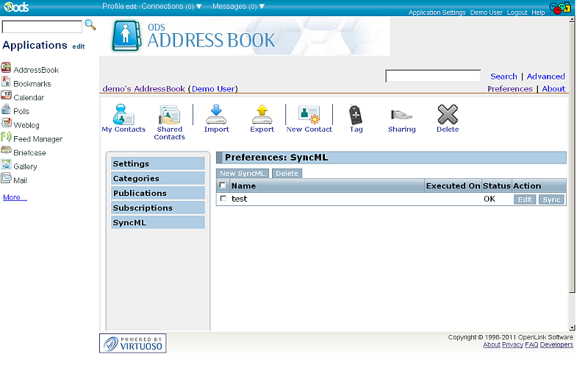Viewport: 588px width, 368px height.
Task: Expand the Connections dropdown
Action: coord(171,6)
